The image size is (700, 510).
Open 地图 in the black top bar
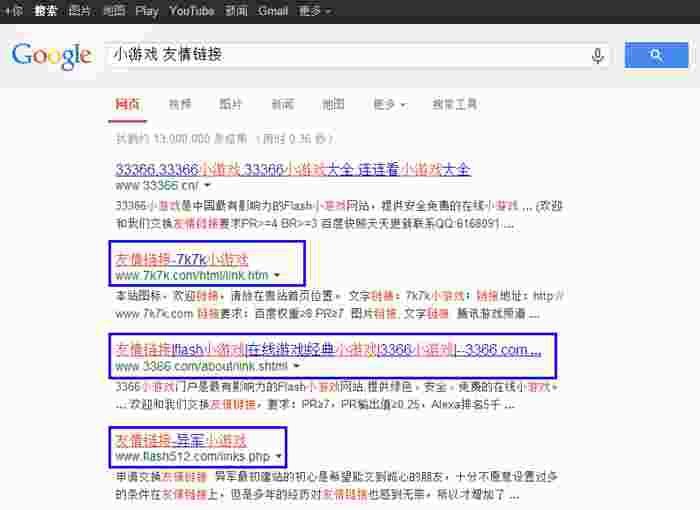coord(114,11)
